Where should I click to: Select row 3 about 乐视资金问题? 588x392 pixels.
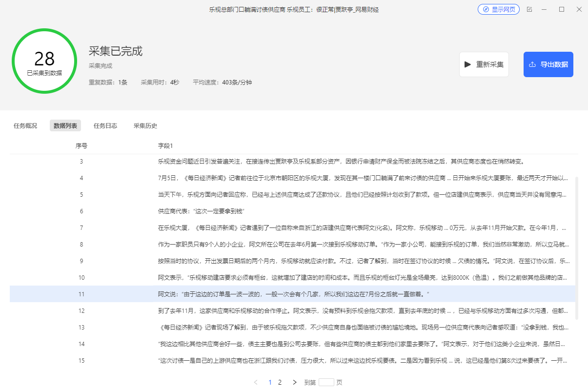point(292,161)
